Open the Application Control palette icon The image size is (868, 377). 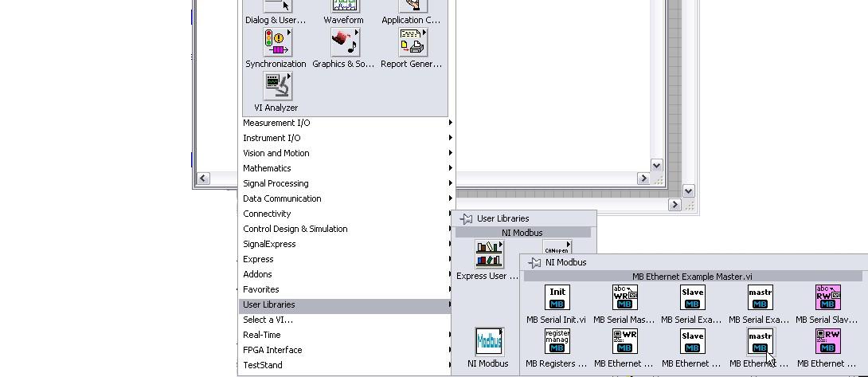[x=413, y=6]
